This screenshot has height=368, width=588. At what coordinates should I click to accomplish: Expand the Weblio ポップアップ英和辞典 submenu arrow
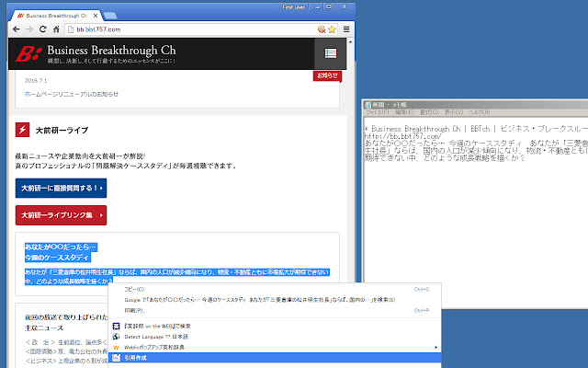[435, 348]
